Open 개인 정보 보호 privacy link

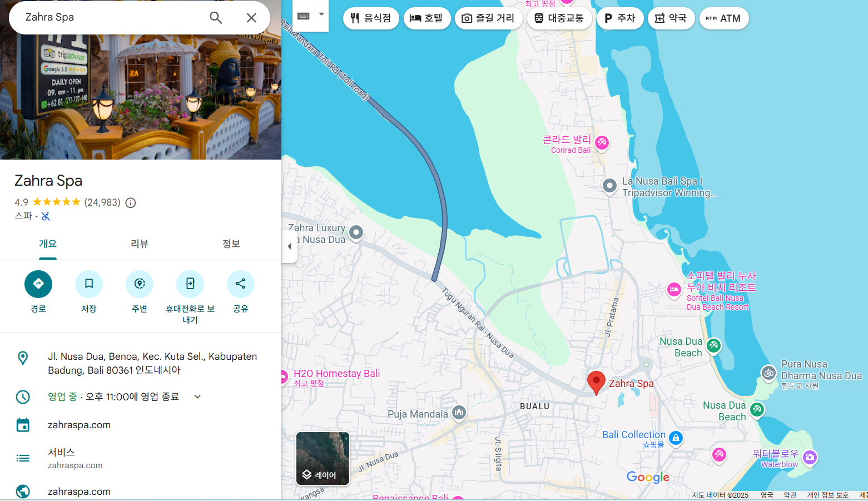[827, 495]
